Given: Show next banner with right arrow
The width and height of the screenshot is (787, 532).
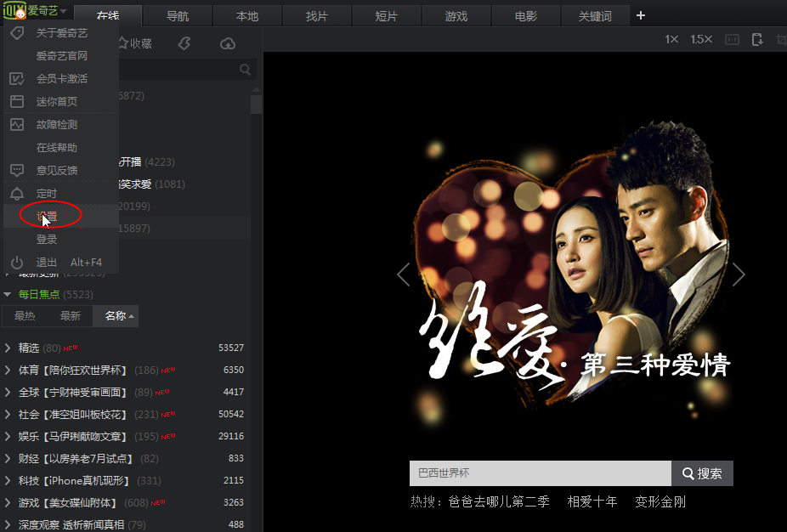Looking at the screenshot, I should [739, 274].
